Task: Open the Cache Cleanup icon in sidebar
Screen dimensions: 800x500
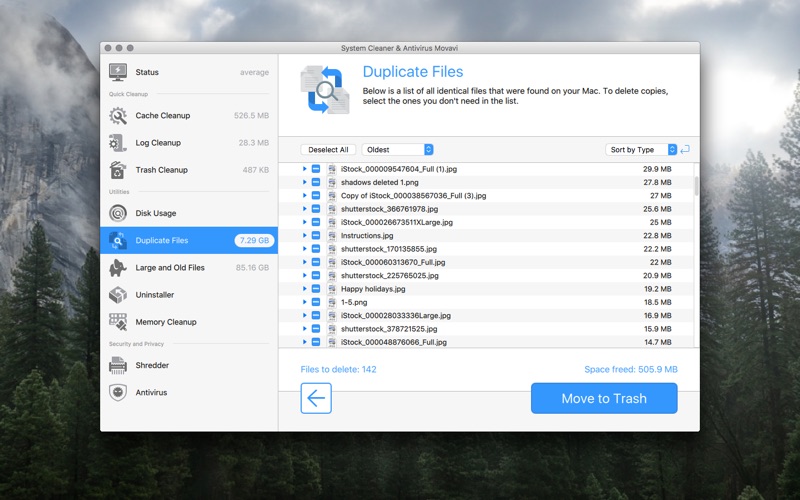Action: click(118, 116)
